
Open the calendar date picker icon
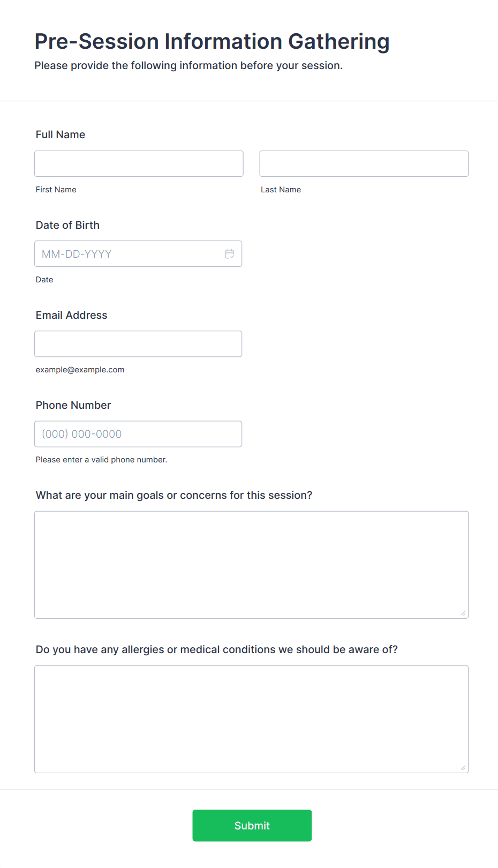point(229,254)
